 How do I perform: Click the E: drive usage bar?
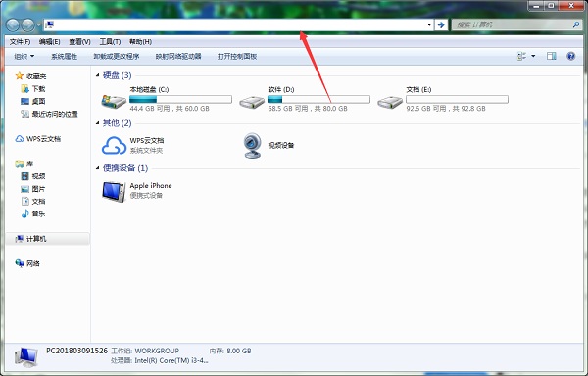(457, 99)
